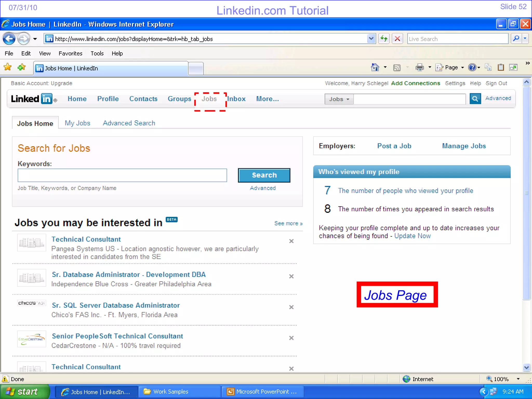Open the Help menu
This screenshot has width=532, height=399.
point(117,54)
